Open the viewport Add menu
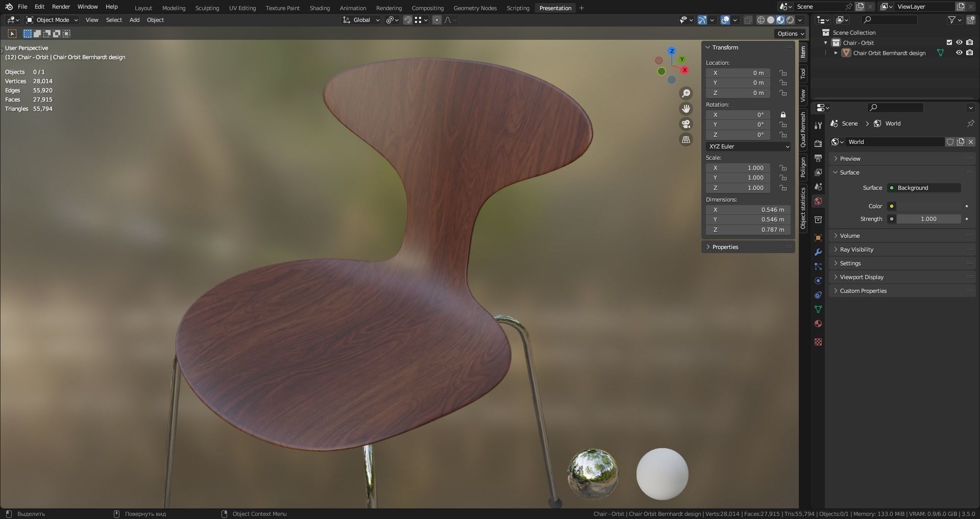980x519 pixels. (134, 20)
